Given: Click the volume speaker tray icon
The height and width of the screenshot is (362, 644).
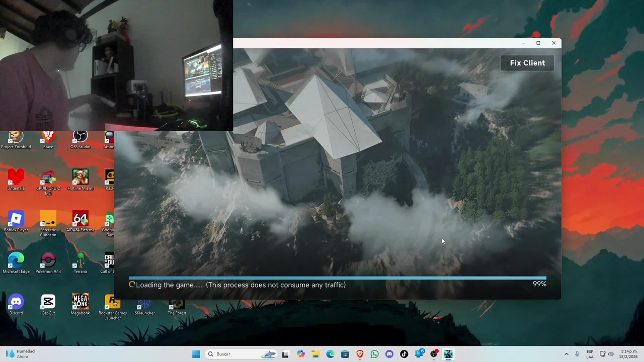Looking at the screenshot, I should tap(611, 354).
